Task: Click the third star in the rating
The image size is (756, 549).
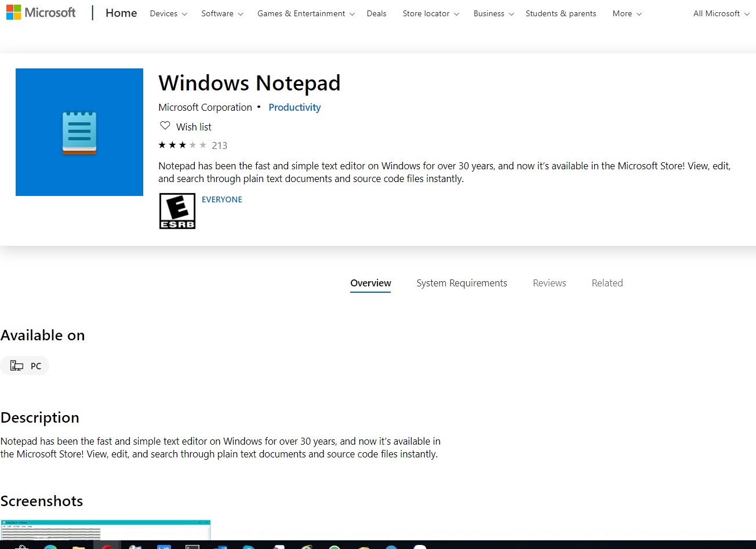Action: tap(183, 145)
